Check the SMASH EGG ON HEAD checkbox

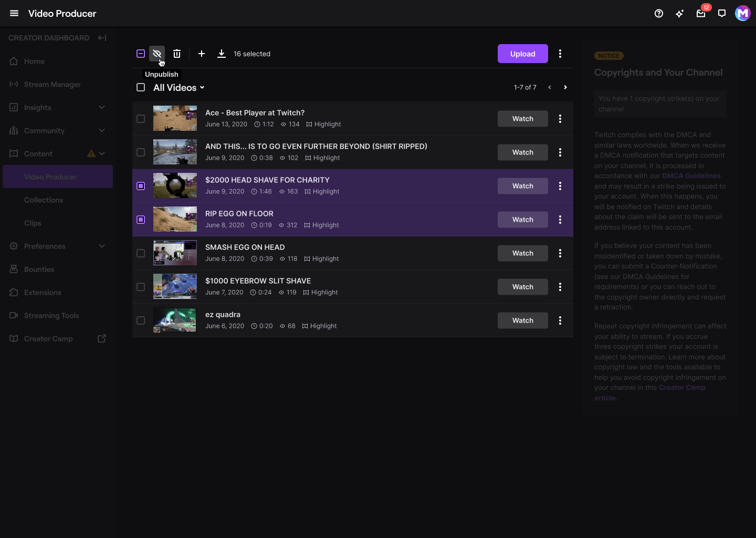pos(141,253)
